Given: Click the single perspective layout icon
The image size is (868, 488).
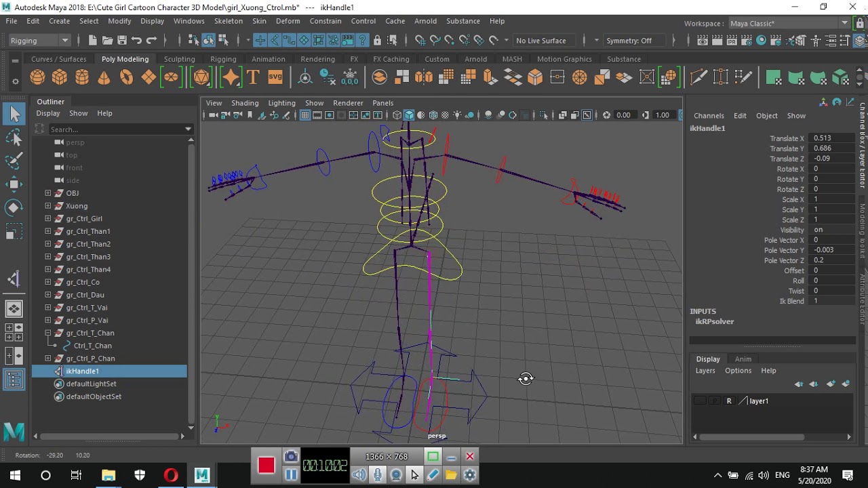Looking at the screenshot, I should (14, 308).
